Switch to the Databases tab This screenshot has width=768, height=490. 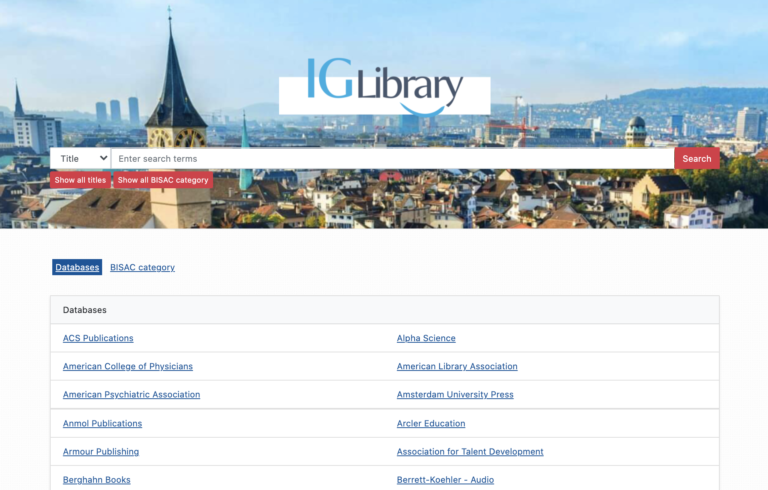(77, 267)
